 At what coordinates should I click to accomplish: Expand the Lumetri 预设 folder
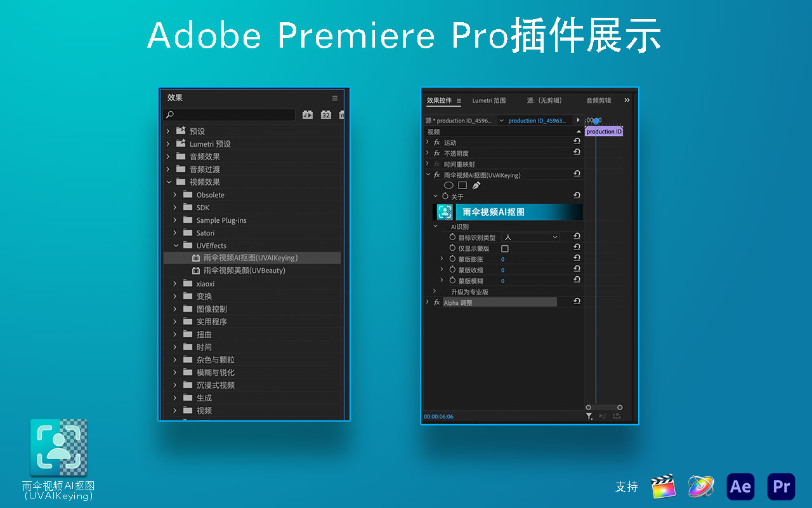click(x=168, y=144)
